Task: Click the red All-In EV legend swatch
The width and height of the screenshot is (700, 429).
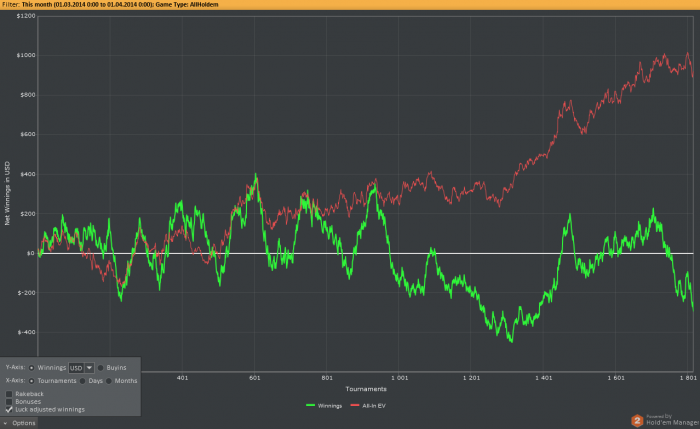Action: pos(354,405)
